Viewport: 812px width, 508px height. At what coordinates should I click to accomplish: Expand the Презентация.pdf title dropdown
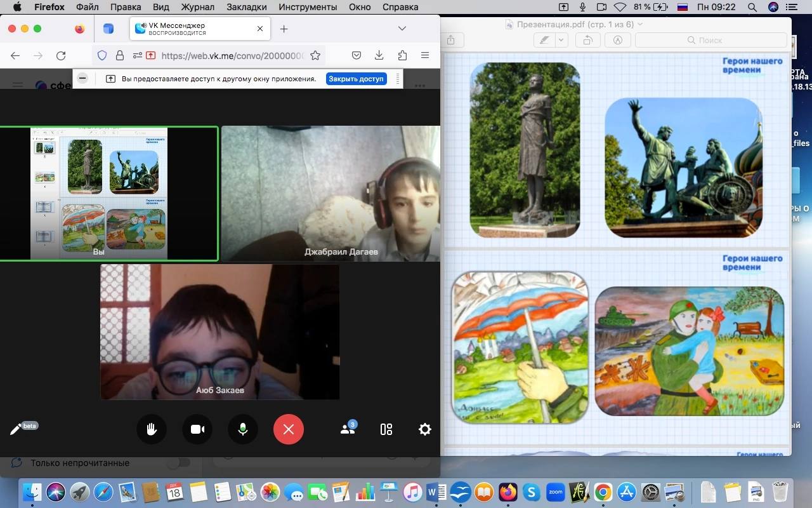[639, 24]
